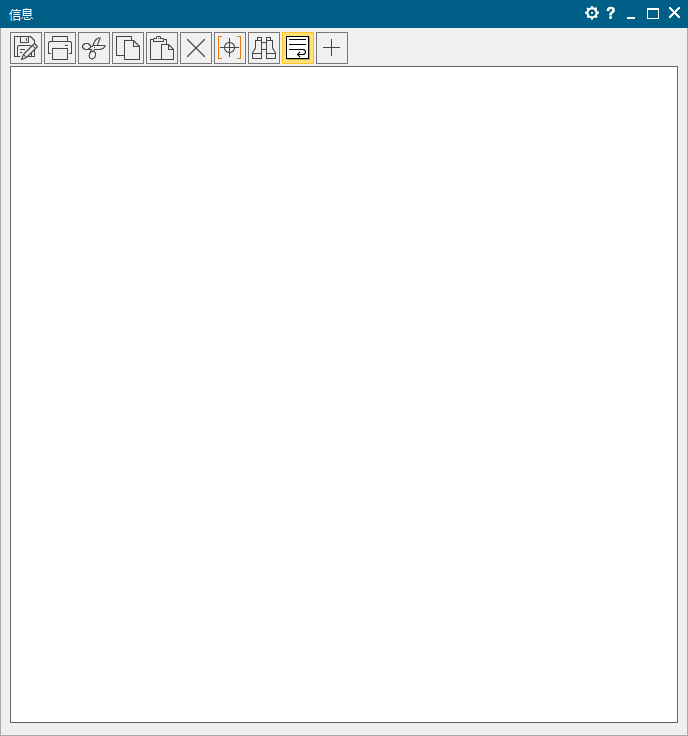Click the plus icon in toolbar
The width and height of the screenshot is (688, 736).
click(332, 48)
